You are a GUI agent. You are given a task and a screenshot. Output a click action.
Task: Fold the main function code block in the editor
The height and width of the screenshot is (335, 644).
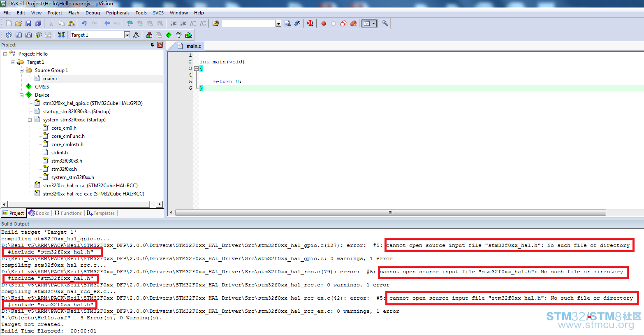[x=196, y=68]
